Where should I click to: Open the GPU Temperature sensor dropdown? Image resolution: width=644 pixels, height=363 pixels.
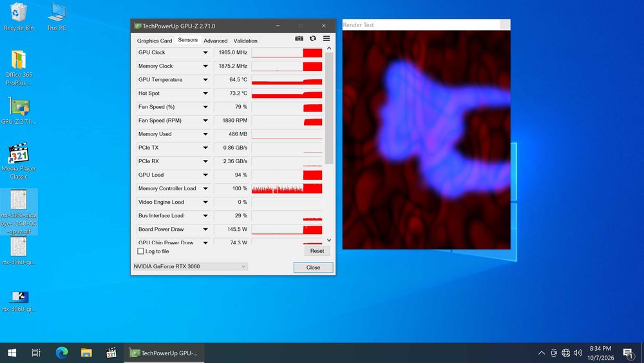[x=205, y=80]
